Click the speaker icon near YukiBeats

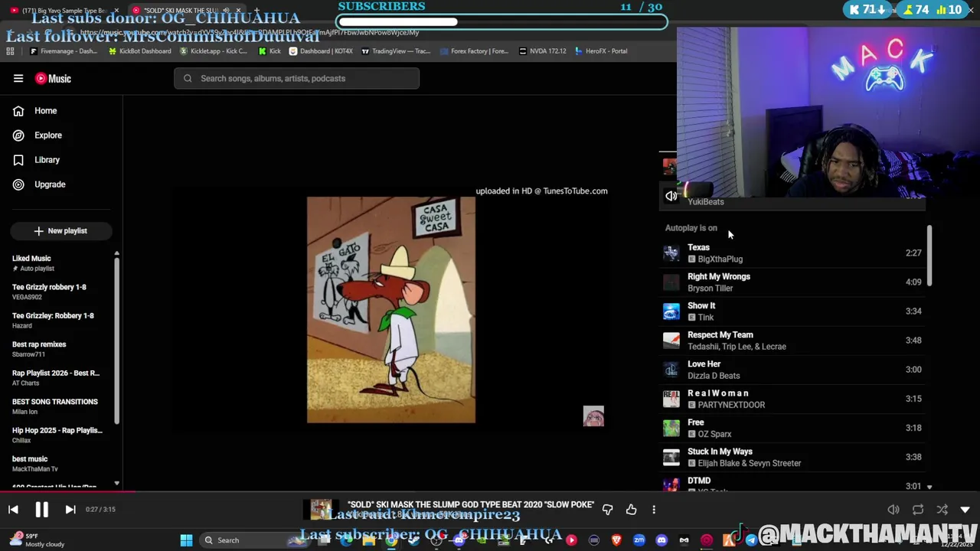point(671,196)
